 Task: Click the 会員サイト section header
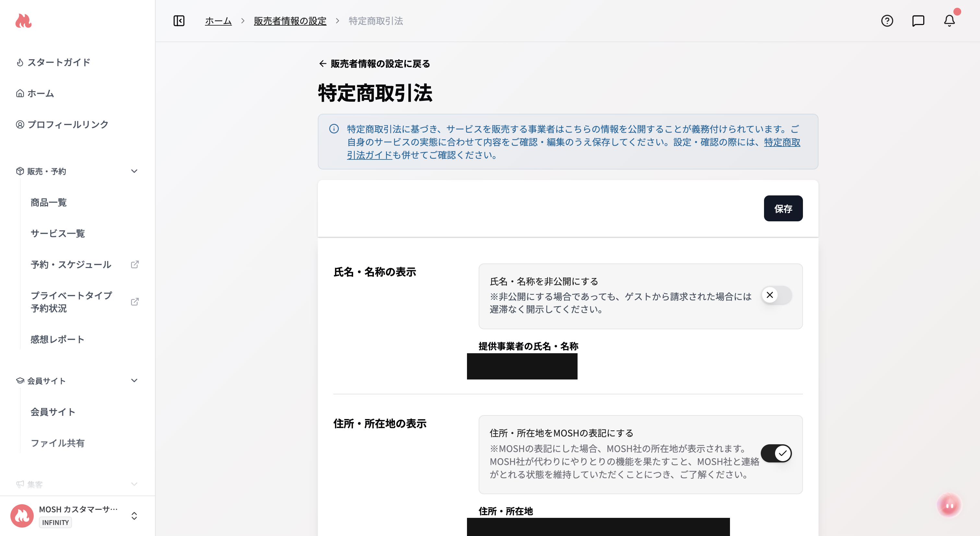pyautogui.click(x=46, y=380)
